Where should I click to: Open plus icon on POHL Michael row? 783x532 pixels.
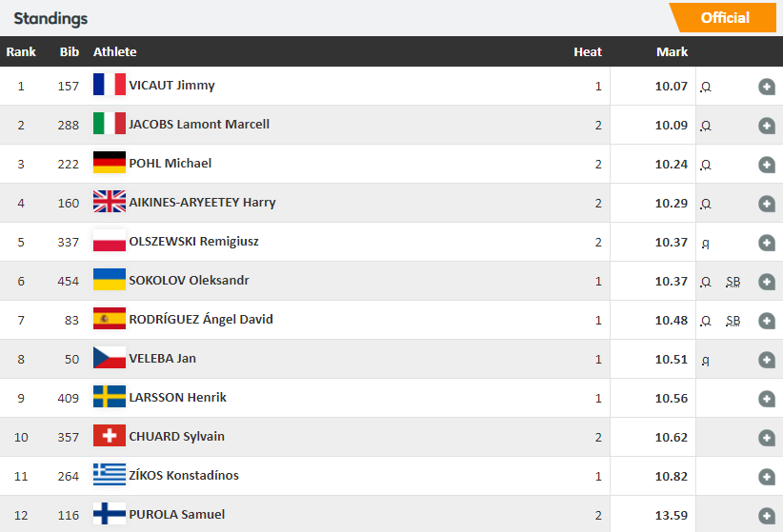click(767, 165)
